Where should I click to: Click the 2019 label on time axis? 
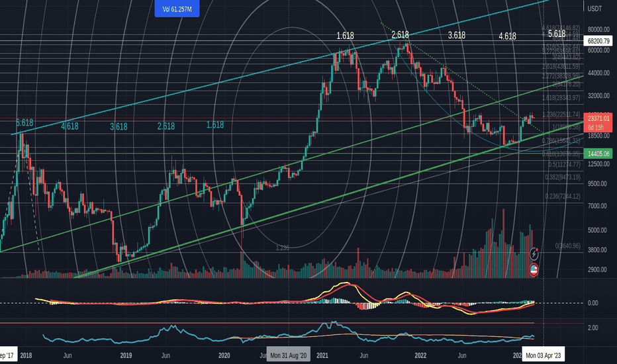tap(126, 355)
